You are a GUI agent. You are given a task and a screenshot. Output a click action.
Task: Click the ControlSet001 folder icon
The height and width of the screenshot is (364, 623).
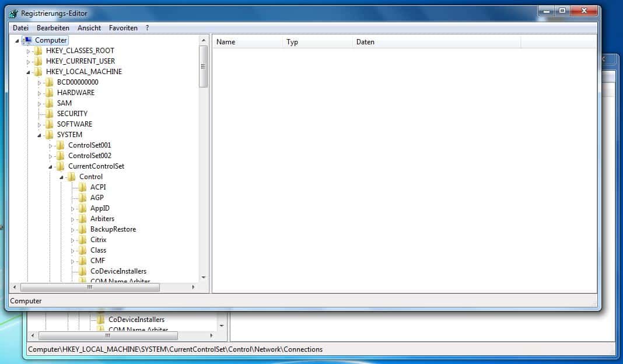point(61,145)
